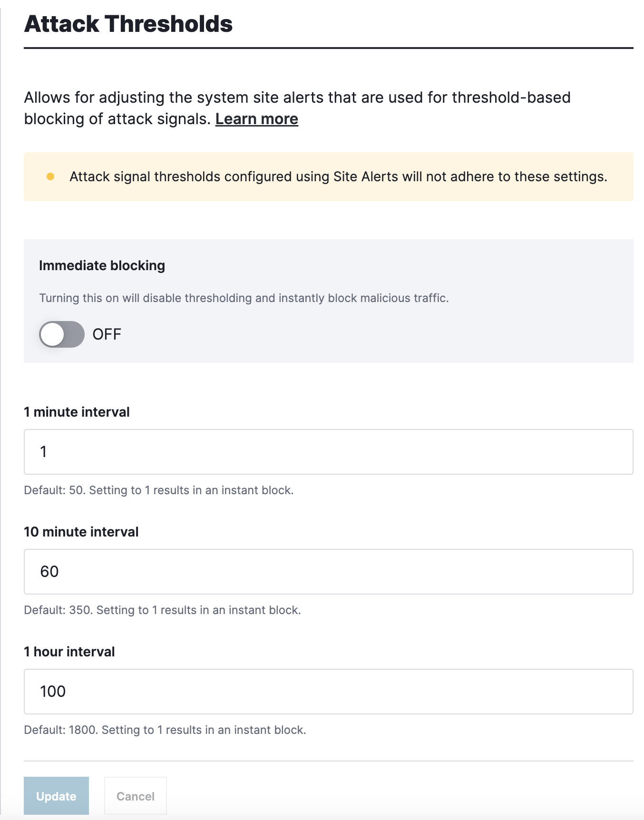
Task: Click the yellow alert dot icon
Action: (51, 176)
